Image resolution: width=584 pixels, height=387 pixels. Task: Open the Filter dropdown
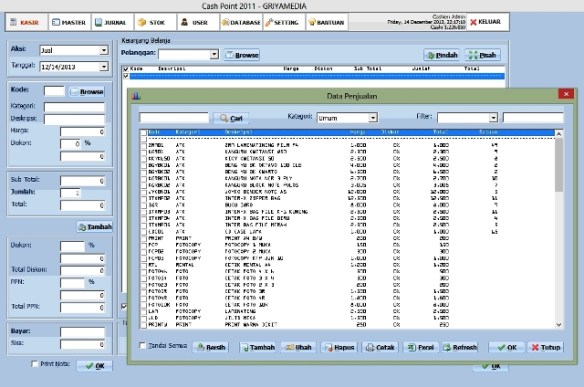(x=493, y=118)
